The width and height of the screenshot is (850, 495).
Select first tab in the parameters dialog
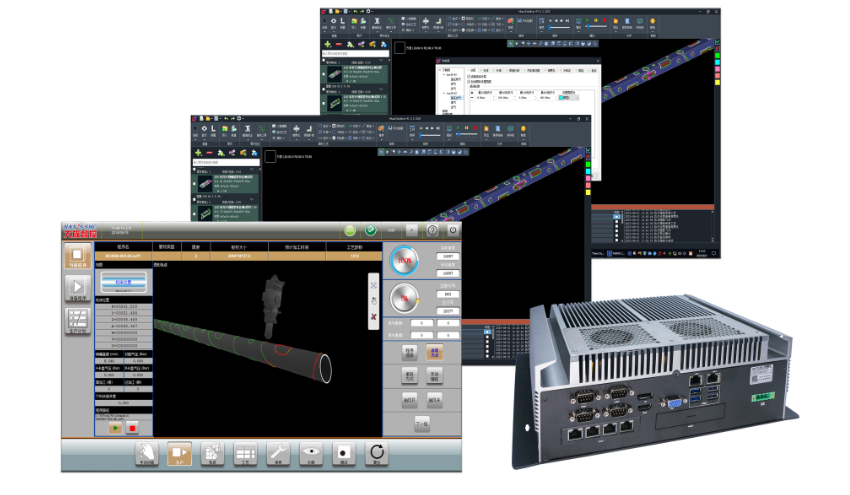coord(472,70)
